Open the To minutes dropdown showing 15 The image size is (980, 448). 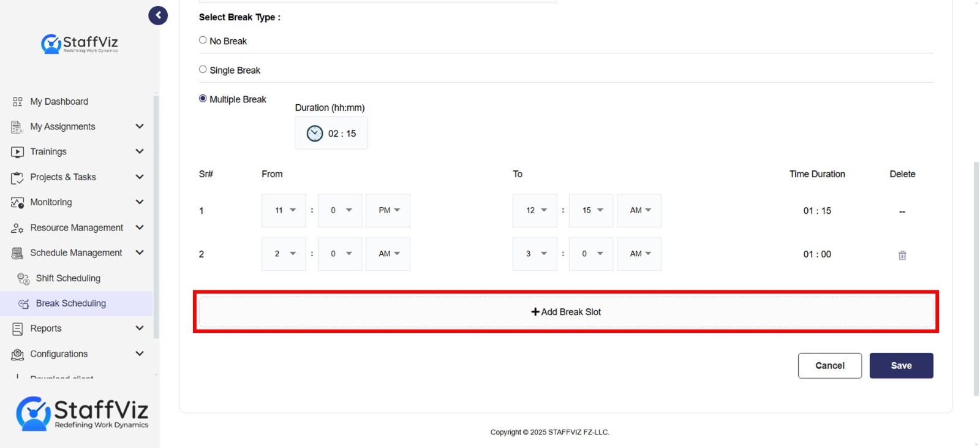591,210
